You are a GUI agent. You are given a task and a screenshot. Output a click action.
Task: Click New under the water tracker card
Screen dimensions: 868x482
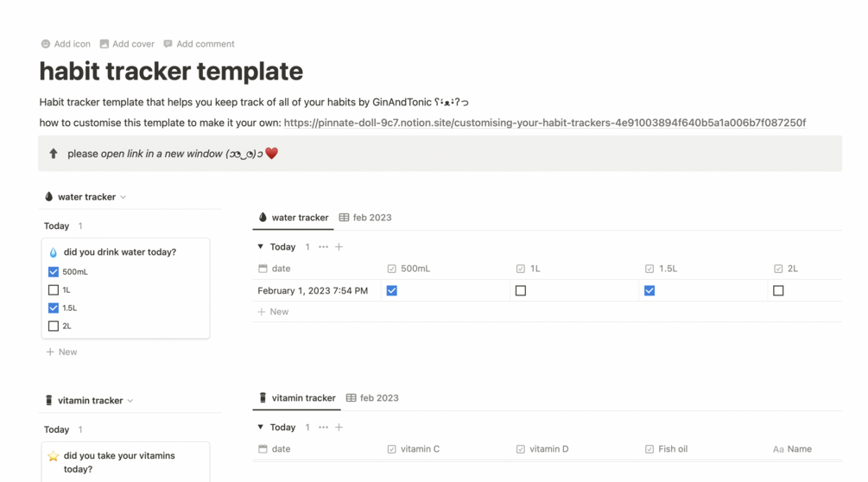[x=62, y=352]
